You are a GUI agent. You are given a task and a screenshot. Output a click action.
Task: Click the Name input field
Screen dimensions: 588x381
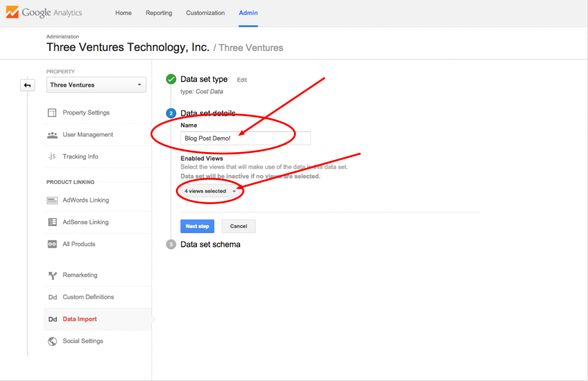pyautogui.click(x=246, y=138)
